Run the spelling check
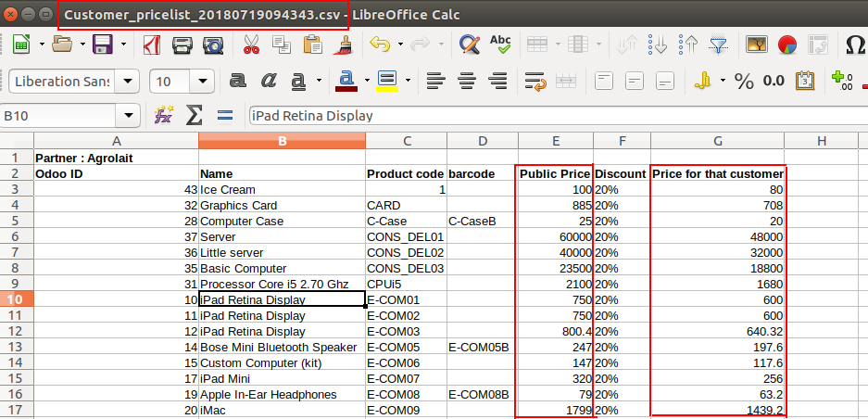 pyautogui.click(x=500, y=44)
